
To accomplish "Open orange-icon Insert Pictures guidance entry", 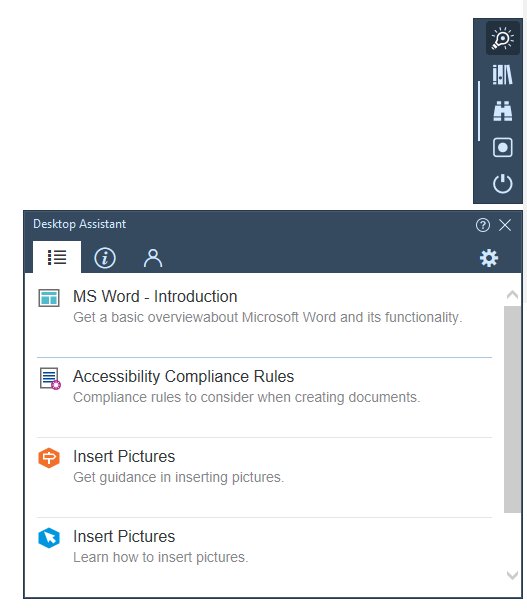I will 264,478.
